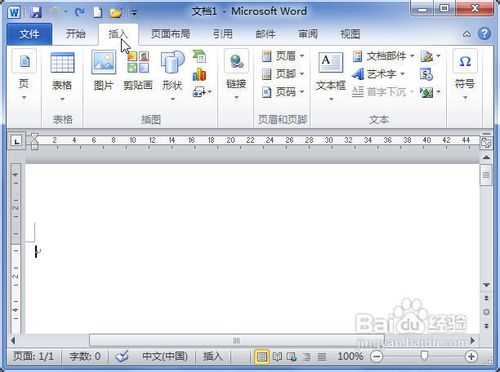Viewport: 500px width, 372px height.
Task: Switch to the 开始 (Home) tab
Action: tap(75, 34)
